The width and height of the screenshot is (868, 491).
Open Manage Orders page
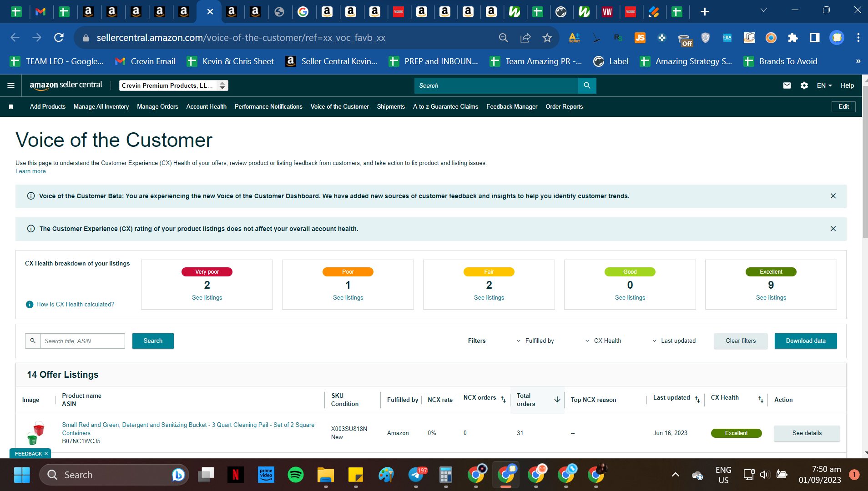[x=157, y=107]
